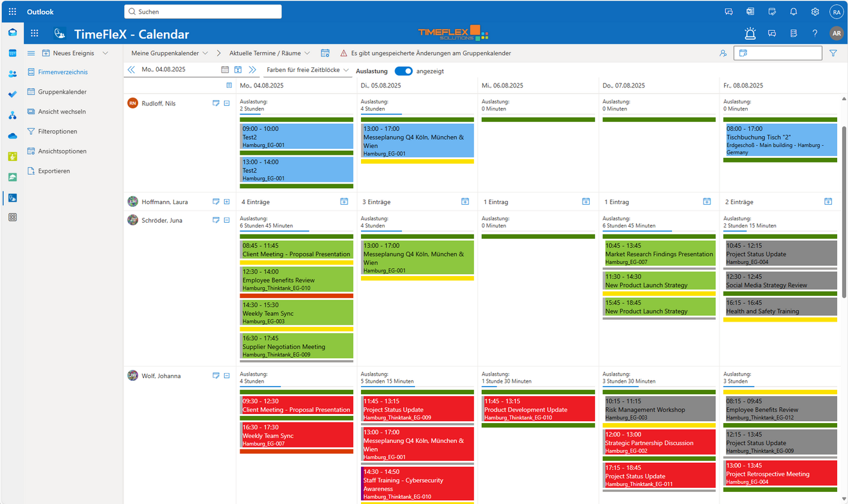This screenshot has height=504, width=848.
Task: Click the TimeFleX checklist document icon
Action: click(793, 33)
